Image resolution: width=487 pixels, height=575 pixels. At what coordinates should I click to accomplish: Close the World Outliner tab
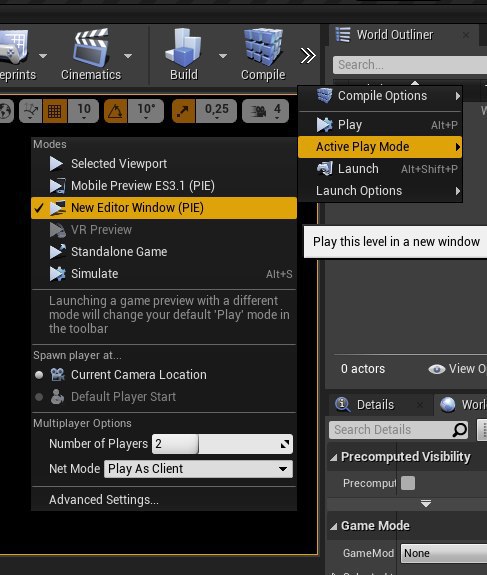point(466,35)
